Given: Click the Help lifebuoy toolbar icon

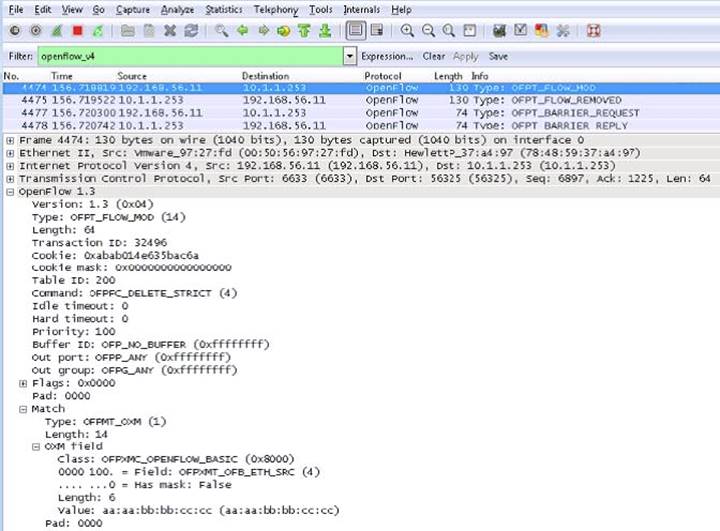Looking at the screenshot, I should coord(594,31).
